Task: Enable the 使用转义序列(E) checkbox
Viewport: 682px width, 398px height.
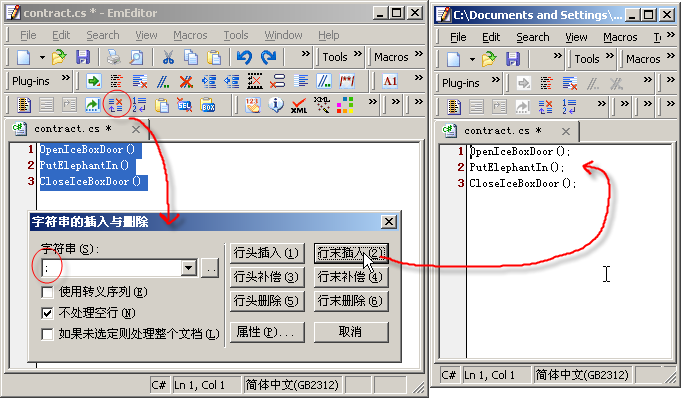Action: tap(47, 292)
